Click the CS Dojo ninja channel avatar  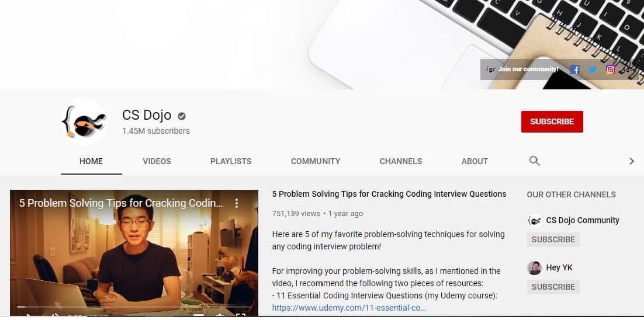point(84,121)
